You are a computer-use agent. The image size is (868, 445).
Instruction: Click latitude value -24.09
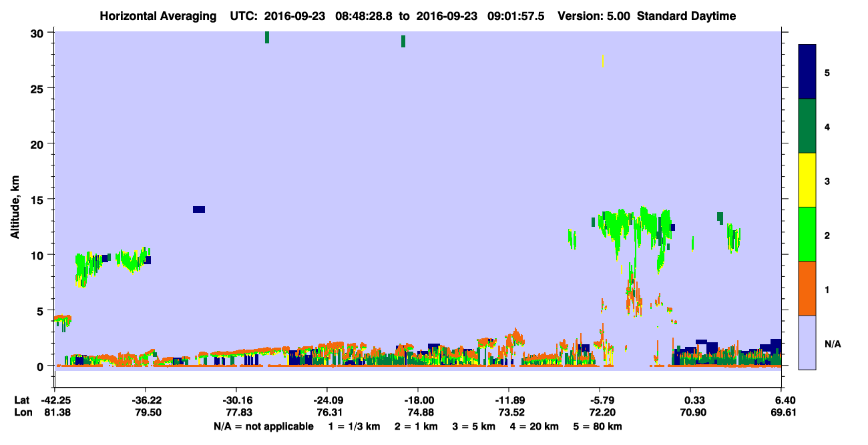[327, 400]
